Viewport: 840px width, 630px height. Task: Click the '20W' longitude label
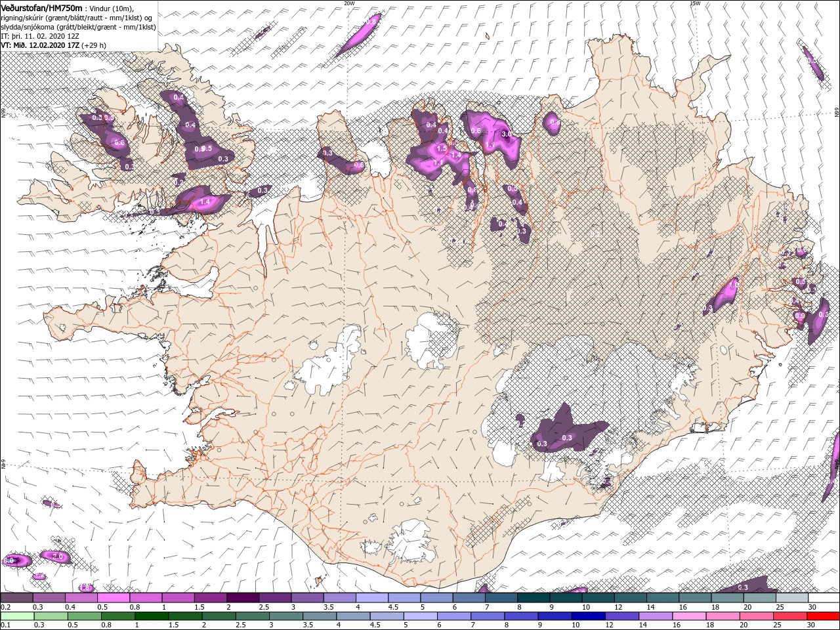(x=349, y=3)
